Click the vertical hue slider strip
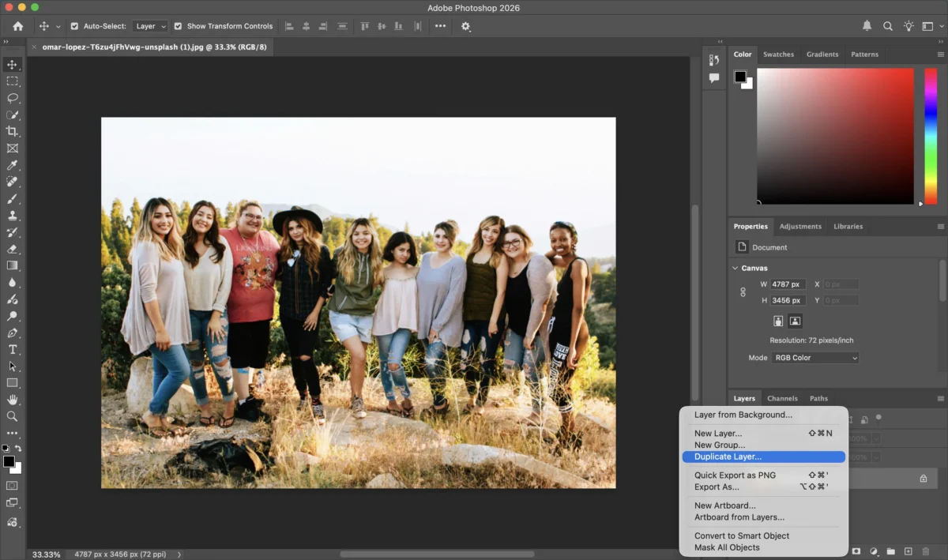This screenshot has width=948, height=560. [931, 136]
